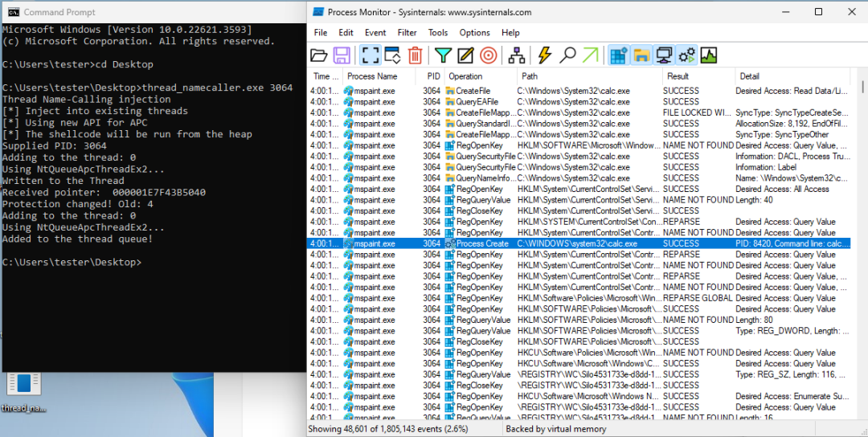Click the file icon beside QueryStandardI...
Screen dimensions: 868x437
pos(450,124)
